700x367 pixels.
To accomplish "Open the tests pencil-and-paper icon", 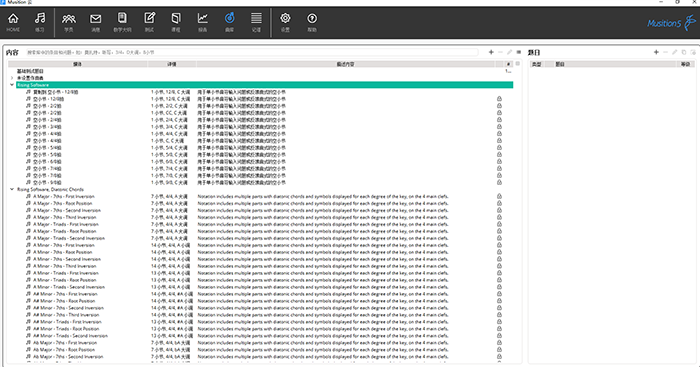I will click(149, 22).
